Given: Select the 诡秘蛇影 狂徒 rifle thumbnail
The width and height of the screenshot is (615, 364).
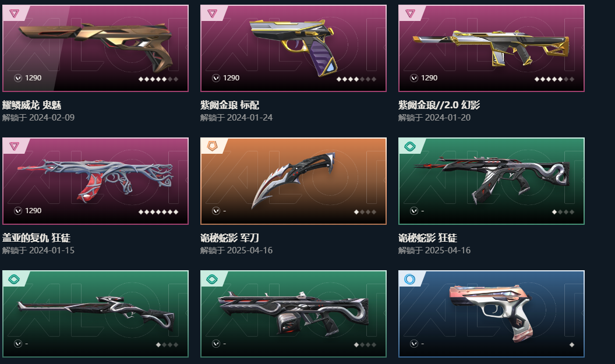Looking at the screenshot, I should (492, 181).
